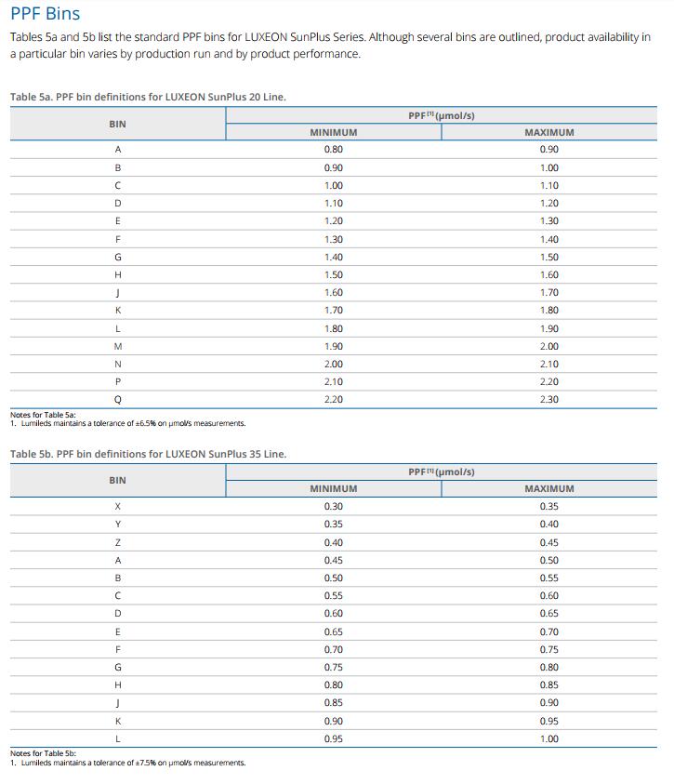Select Table 5a bin Q minimum value 2.20
The height and width of the screenshot is (784, 674).
pos(333,400)
